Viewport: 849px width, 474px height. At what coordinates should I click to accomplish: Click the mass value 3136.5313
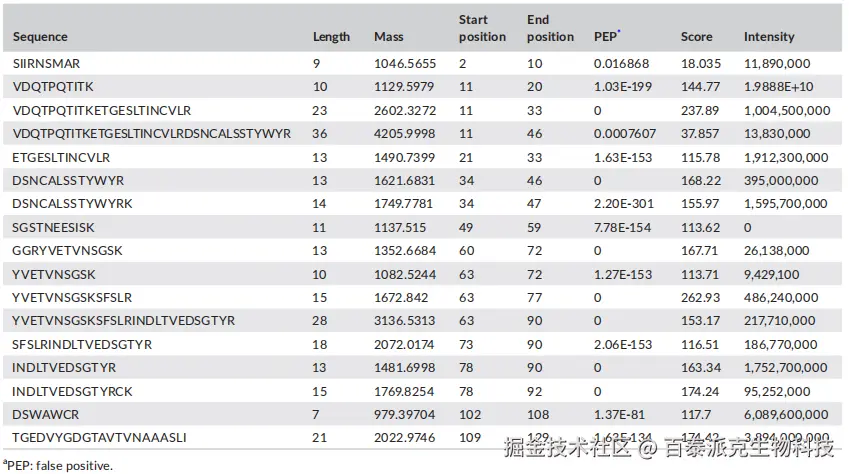point(404,321)
